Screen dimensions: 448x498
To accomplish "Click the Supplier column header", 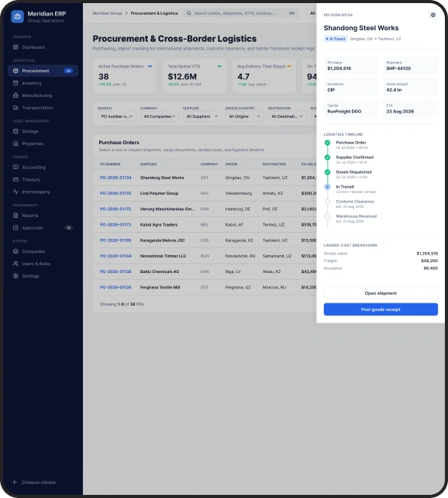I will (x=149, y=164).
